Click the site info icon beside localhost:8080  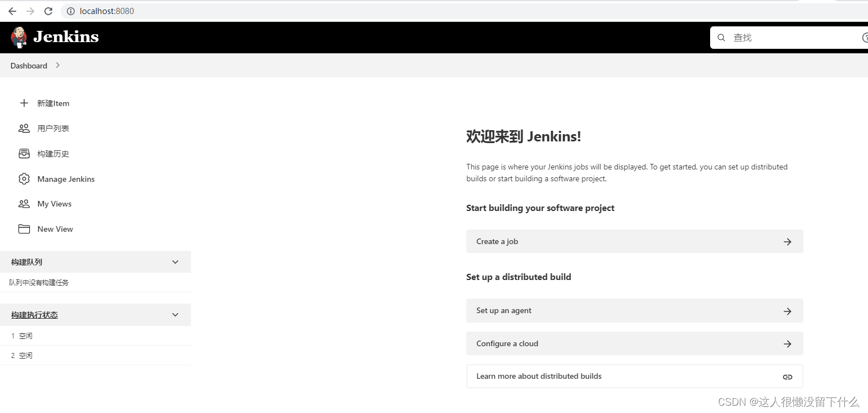tap(71, 11)
